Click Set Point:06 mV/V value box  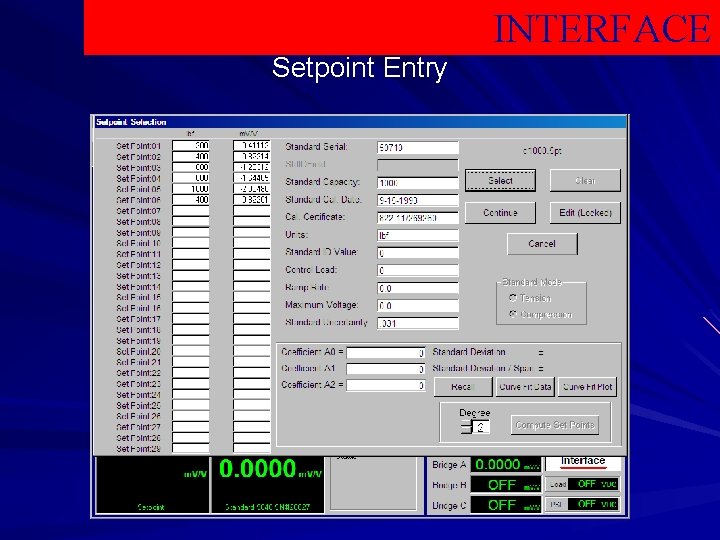[x=251, y=200]
